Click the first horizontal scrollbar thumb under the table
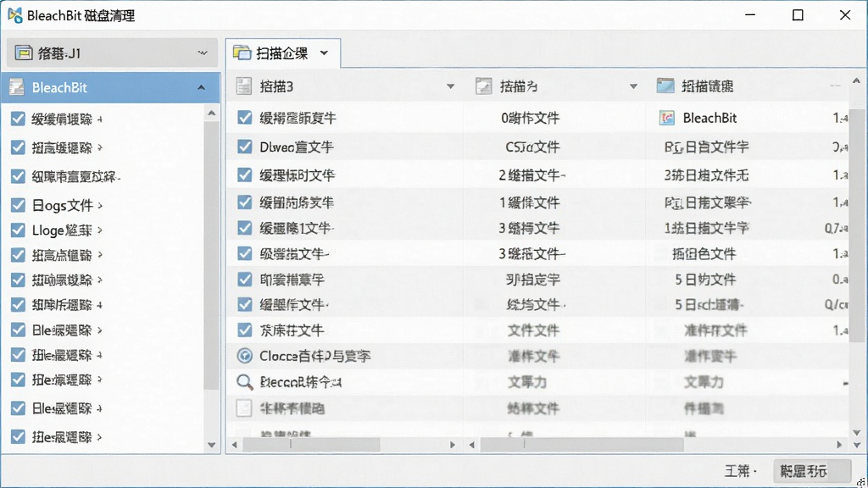Viewport: 868px width, 488px height. [311, 444]
